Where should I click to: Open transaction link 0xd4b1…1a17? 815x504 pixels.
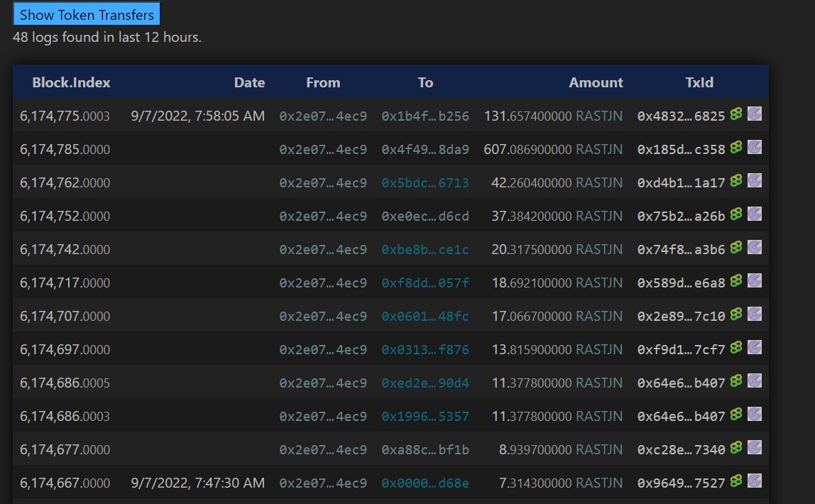(x=681, y=183)
